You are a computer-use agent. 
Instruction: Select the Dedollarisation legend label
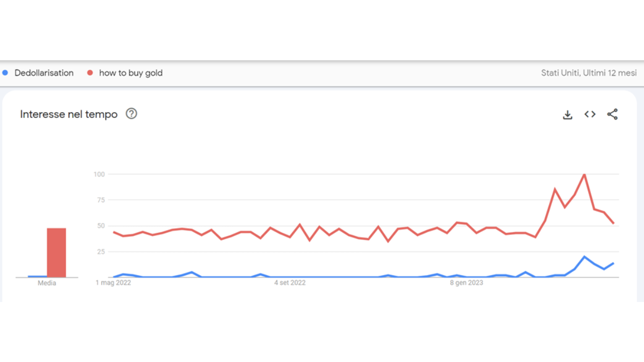pyautogui.click(x=44, y=73)
